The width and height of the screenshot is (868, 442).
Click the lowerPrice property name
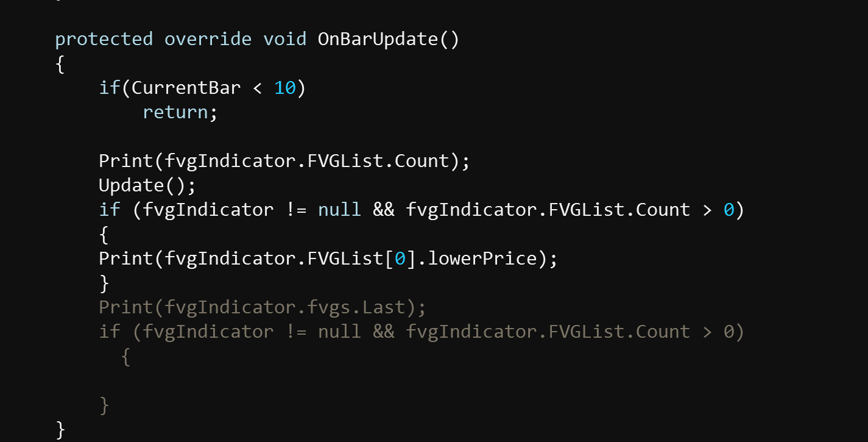point(481,258)
